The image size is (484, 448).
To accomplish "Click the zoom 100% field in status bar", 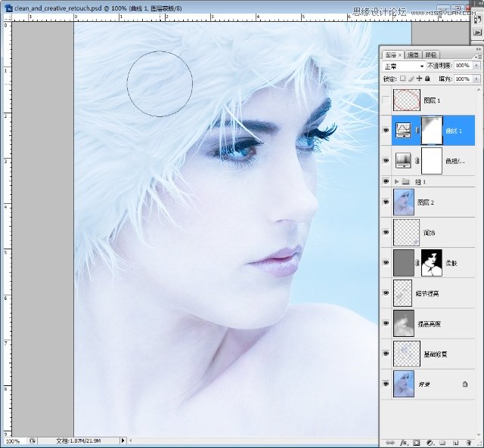I will (15, 441).
